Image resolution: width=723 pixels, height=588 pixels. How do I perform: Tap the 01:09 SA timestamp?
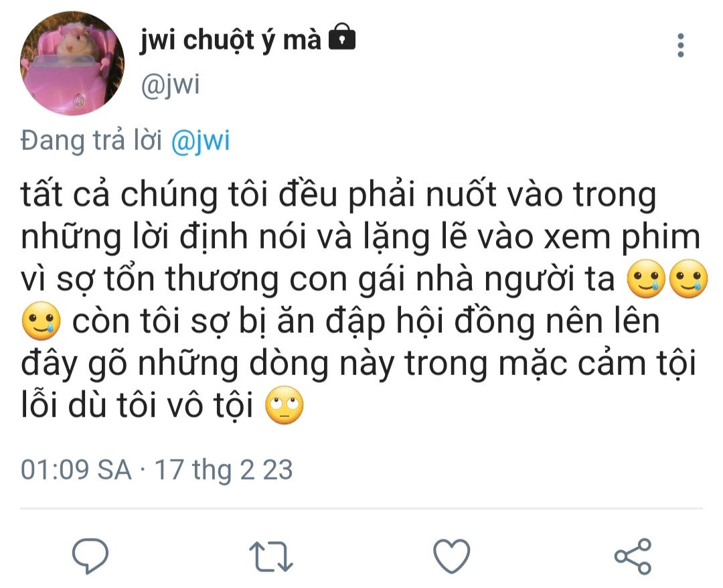point(76,470)
